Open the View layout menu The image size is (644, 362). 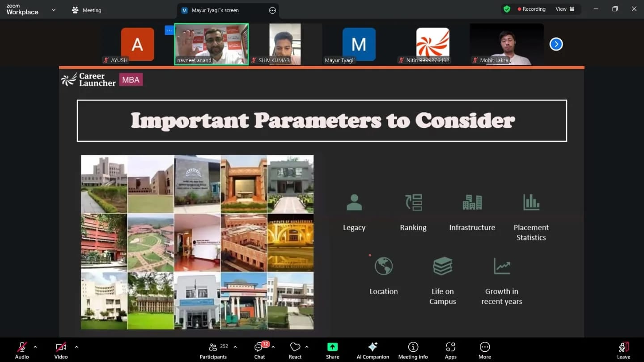pos(565,9)
